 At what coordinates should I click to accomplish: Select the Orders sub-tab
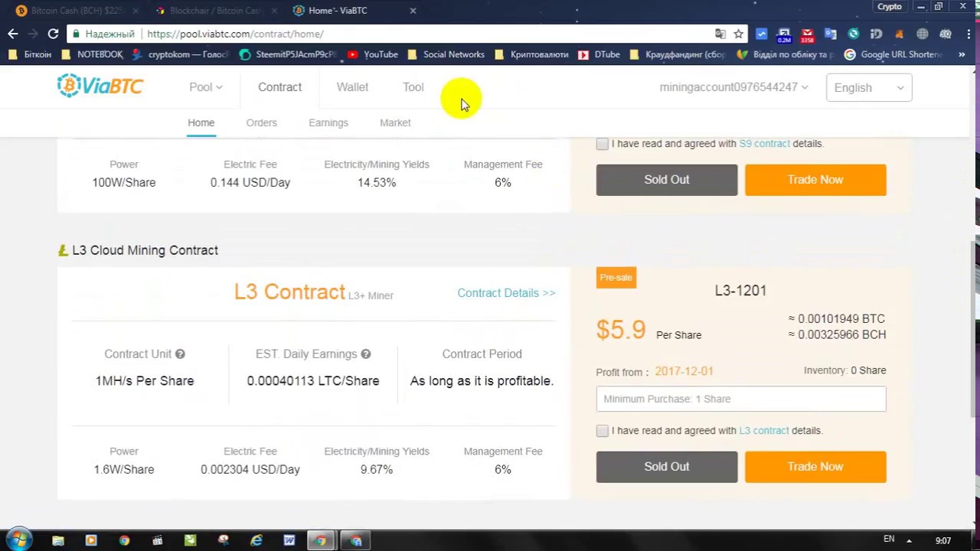coord(262,122)
